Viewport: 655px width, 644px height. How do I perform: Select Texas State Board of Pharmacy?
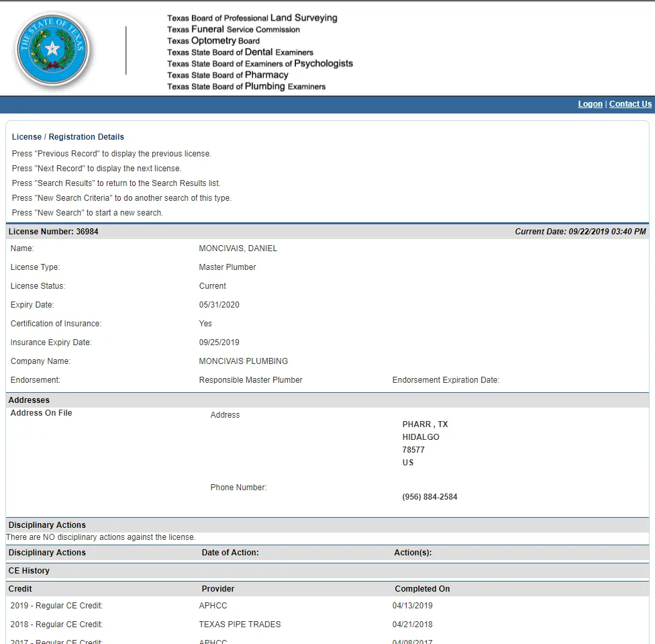[x=228, y=75]
